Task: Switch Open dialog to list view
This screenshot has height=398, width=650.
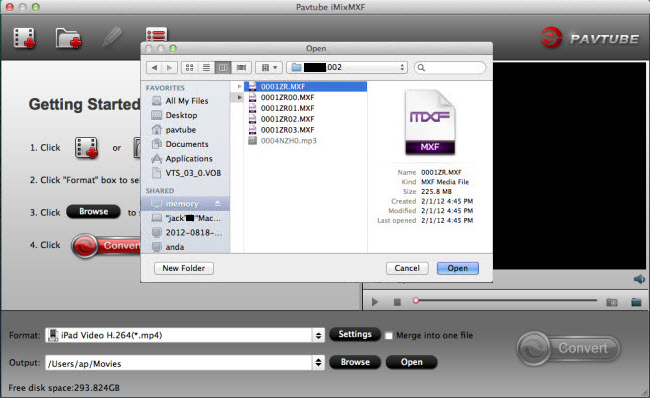Action: click(x=206, y=68)
